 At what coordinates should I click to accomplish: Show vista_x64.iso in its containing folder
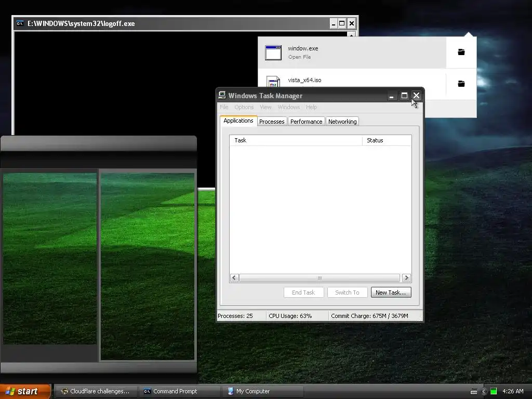[461, 84]
